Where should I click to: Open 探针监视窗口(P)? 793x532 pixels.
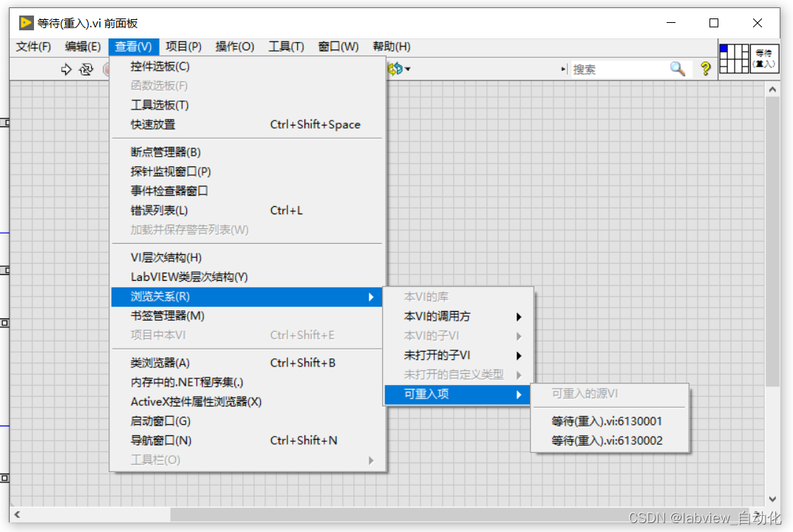point(246,171)
